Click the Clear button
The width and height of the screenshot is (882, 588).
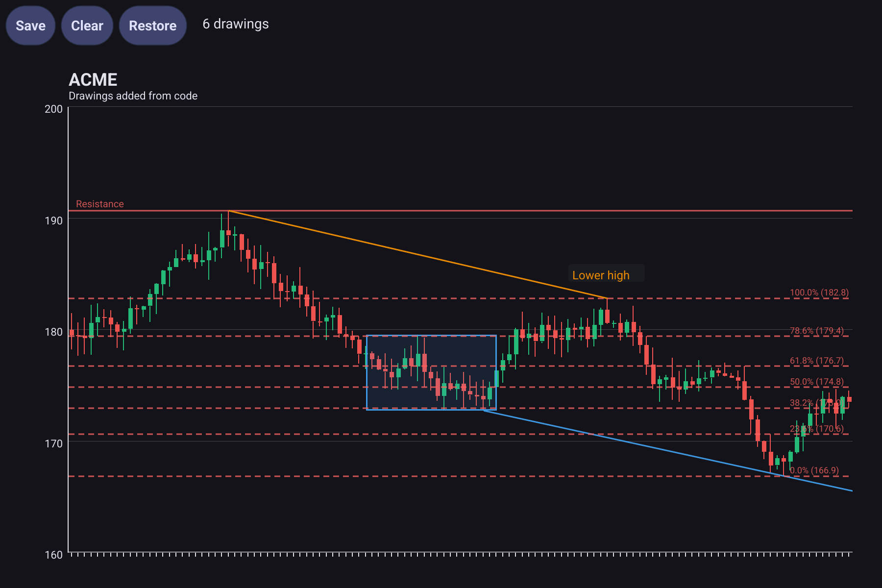[87, 25]
